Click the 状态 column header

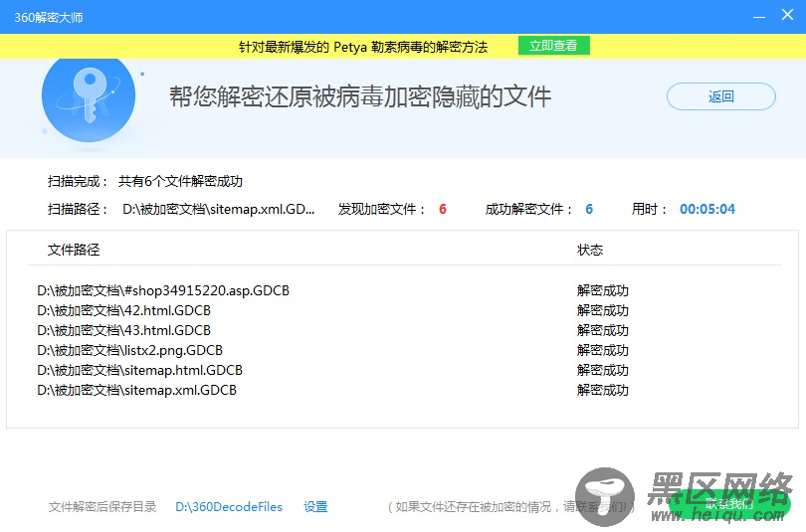[590, 250]
